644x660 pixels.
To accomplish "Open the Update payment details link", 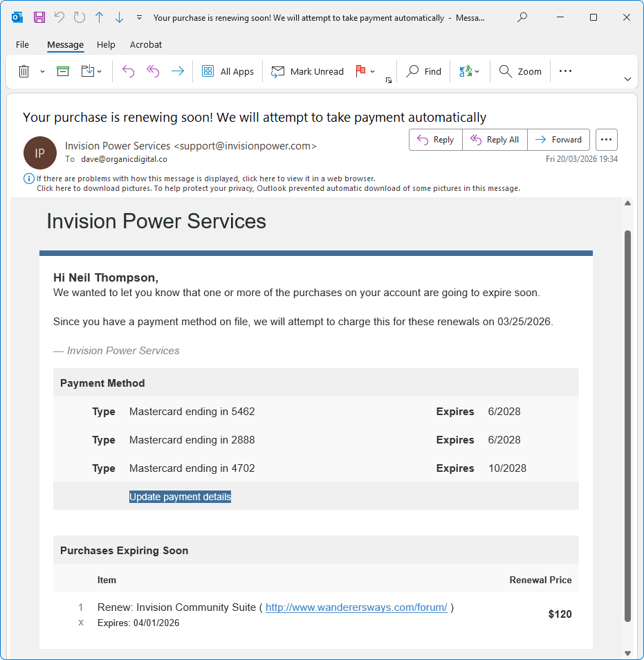I will pos(180,497).
